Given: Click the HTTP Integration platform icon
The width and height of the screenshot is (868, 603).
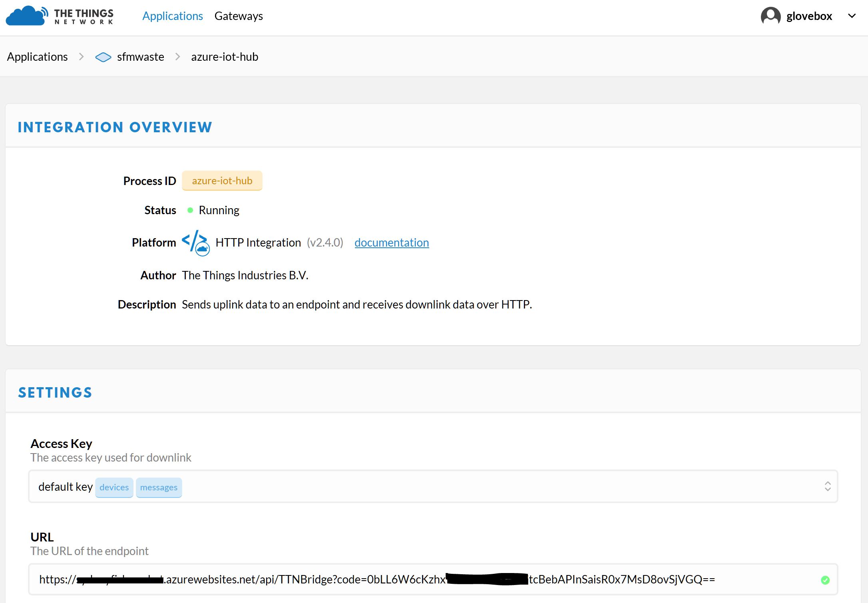Looking at the screenshot, I should click(x=195, y=243).
